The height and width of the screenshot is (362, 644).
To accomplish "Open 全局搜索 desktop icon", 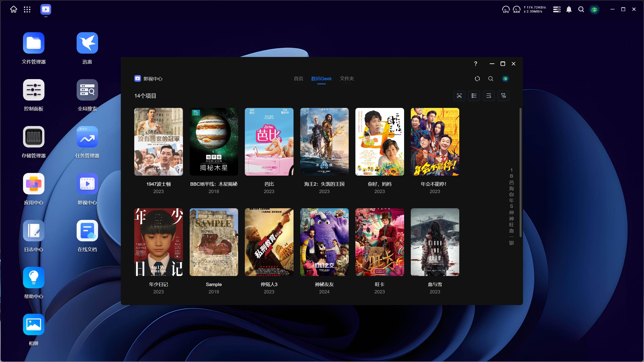I will coord(87,90).
